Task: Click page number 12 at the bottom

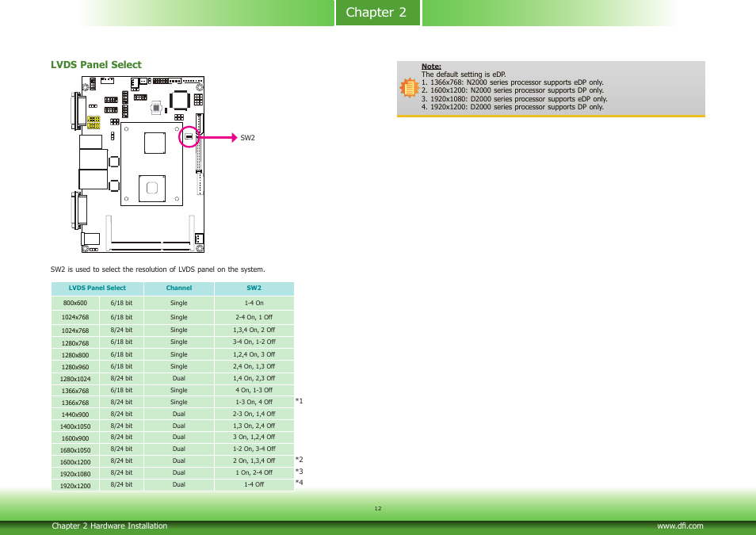Action: point(378,509)
